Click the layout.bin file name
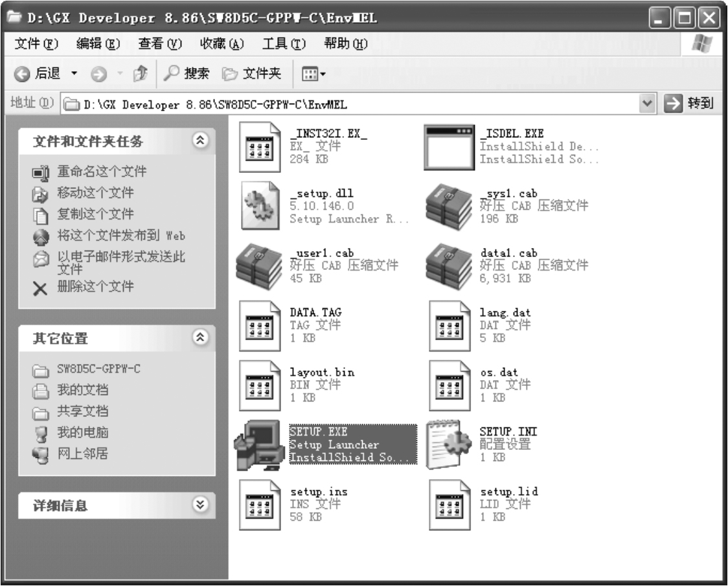This screenshot has width=728, height=586. pyautogui.click(x=322, y=372)
